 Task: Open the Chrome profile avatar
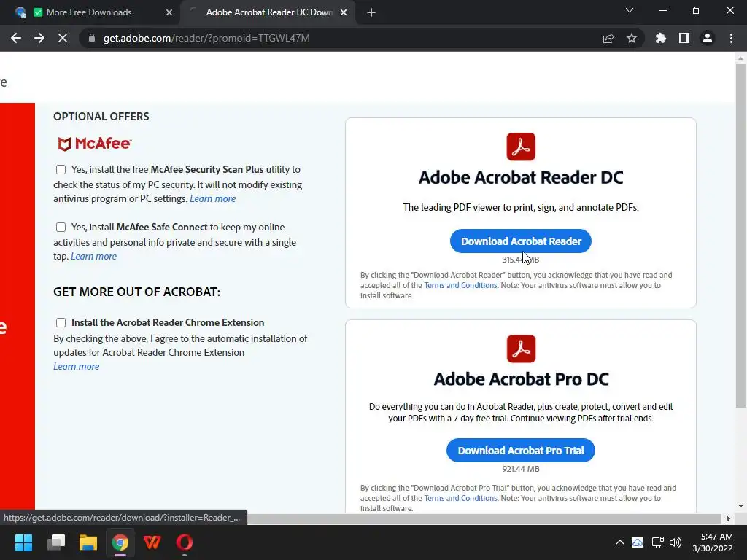(x=708, y=38)
